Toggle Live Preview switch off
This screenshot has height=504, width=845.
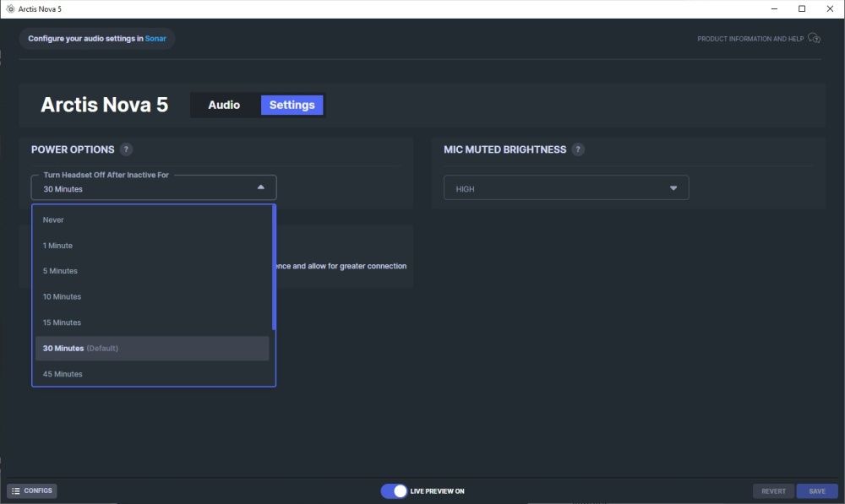pyautogui.click(x=394, y=491)
